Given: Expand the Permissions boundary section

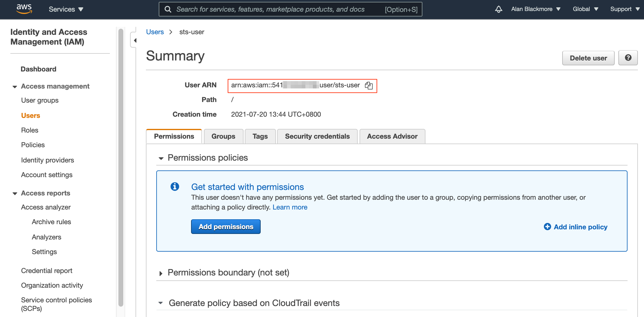Looking at the screenshot, I should click(x=161, y=273).
